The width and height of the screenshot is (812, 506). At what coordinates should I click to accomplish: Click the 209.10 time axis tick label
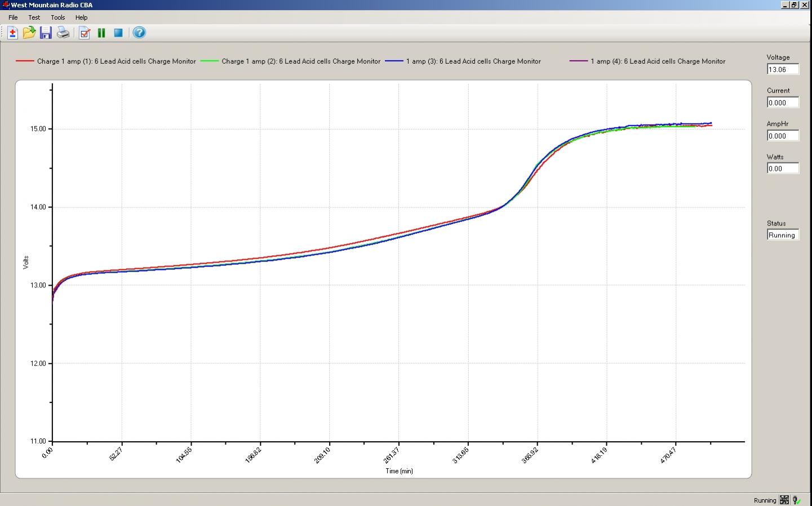[322, 454]
